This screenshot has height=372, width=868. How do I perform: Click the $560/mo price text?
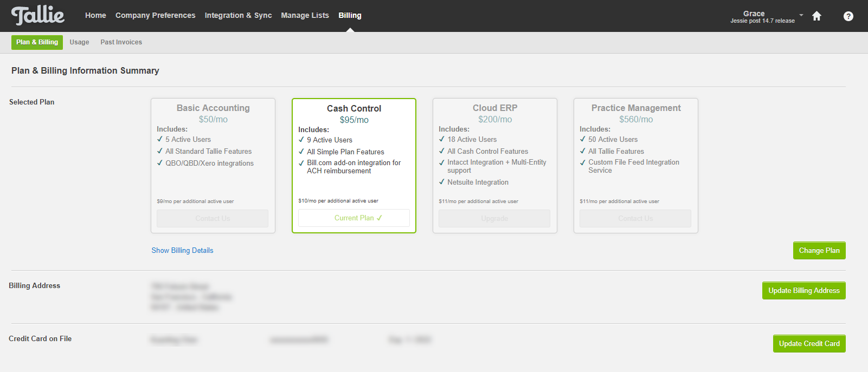(636, 120)
